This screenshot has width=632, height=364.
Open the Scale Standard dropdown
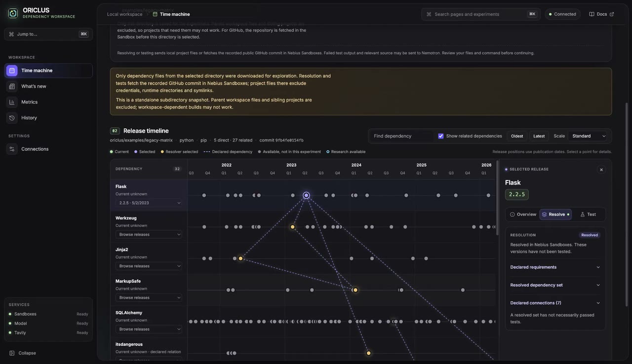(588, 136)
